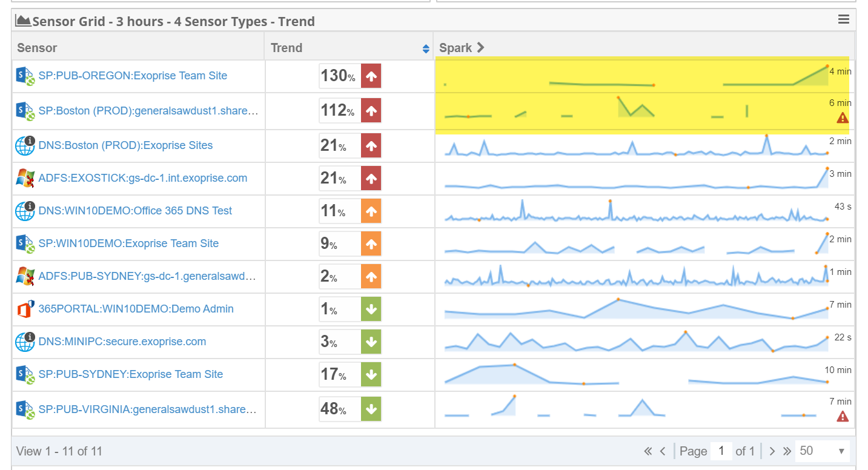Image resolution: width=868 pixels, height=470 pixels.
Task: Open ADFS:EXOSTICK:gs-dc-1.int.exoprise.com link
Action: [142, 178]
